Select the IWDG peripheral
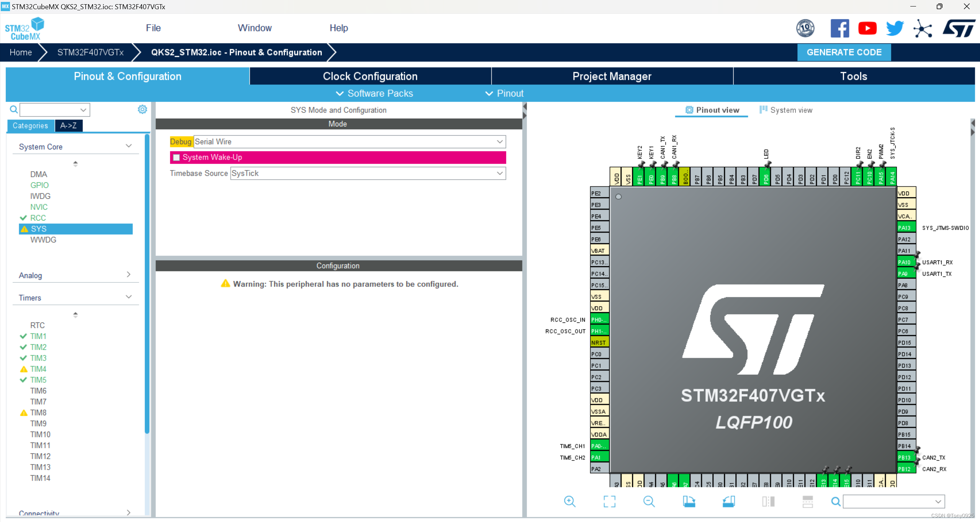Screen dimensions: 980x522 pos(40,196)
